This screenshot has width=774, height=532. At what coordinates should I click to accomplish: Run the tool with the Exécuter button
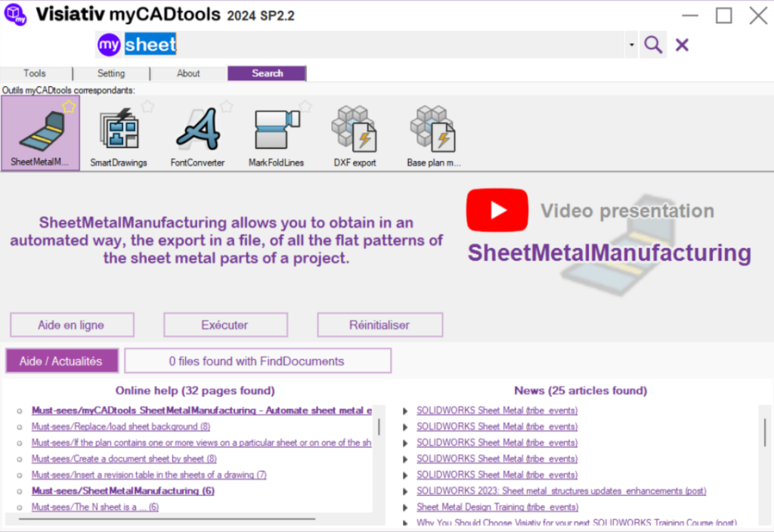coord(225,325)
